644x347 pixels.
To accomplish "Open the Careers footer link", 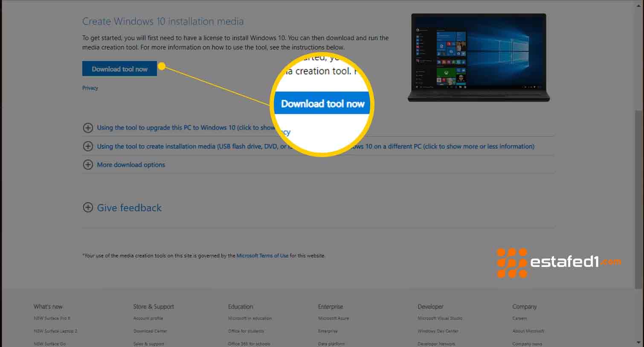I will (x=519, y=318).
